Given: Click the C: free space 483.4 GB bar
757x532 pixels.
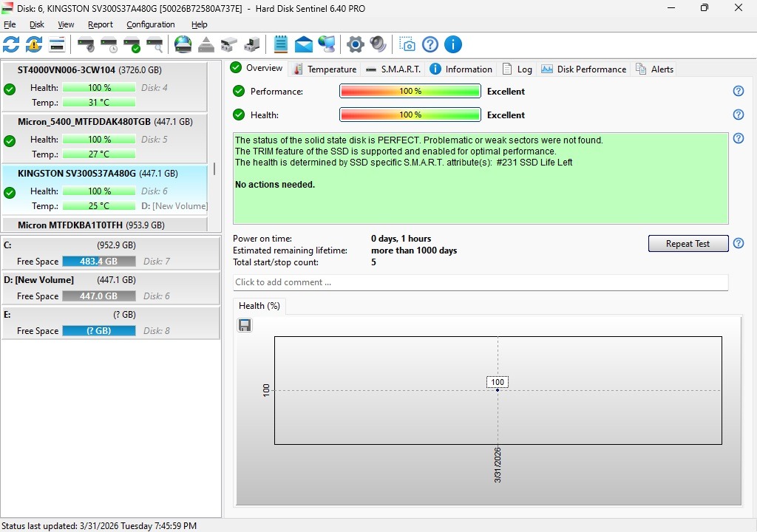Looking at the screenshot, I should (99, 262).
